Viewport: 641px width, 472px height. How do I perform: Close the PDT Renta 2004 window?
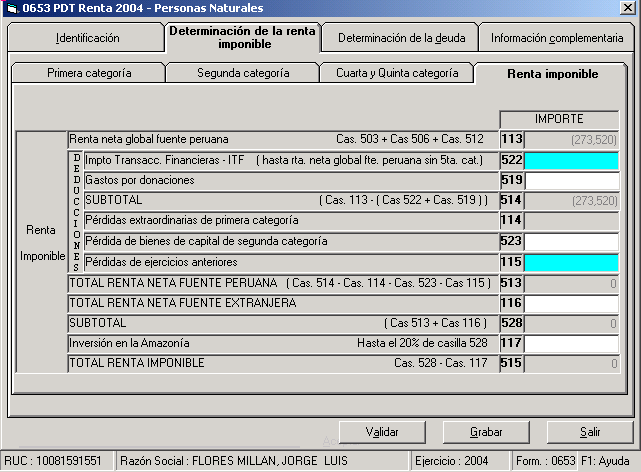626,10
